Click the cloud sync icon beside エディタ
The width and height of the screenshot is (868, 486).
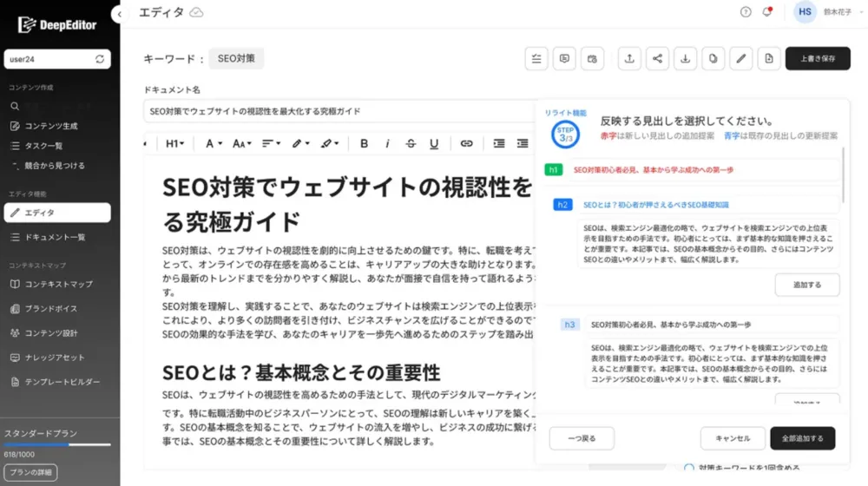point(196,12)
